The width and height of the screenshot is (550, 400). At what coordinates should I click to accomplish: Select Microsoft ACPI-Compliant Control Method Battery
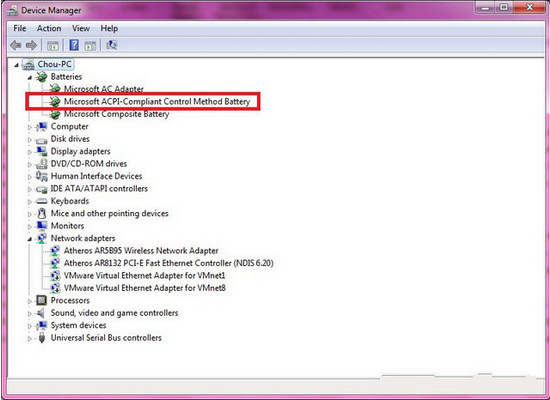(x=157, y=102)
